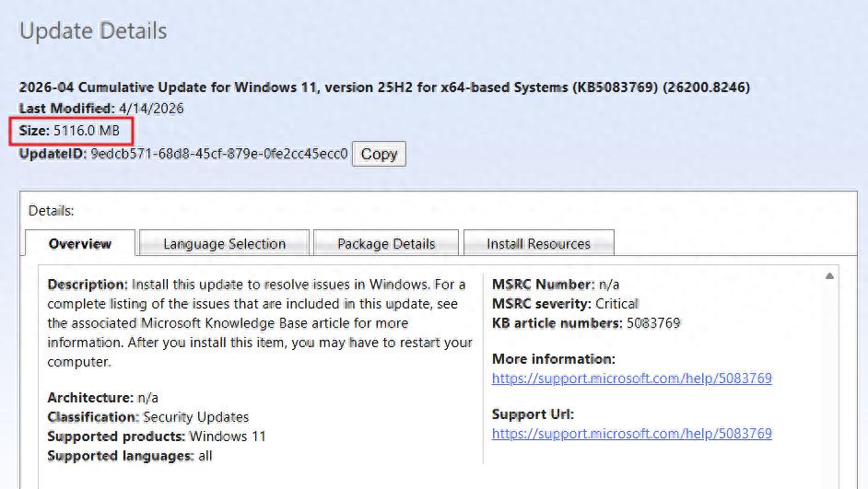The image size is (868, 489).
Task: Click the scroll-up arrow in the details pane
Action: (829, 275)
